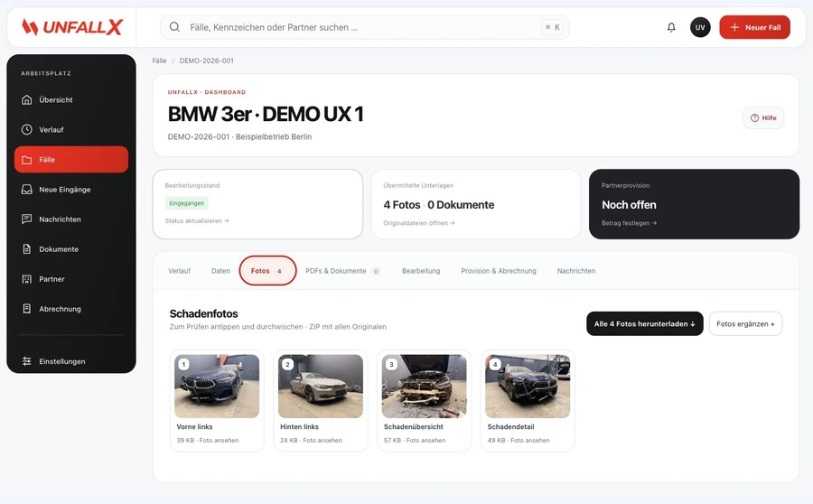Click the BMW 3er · DEMO UX 1 title
This screenshot has width=813, height=504.
pos(266,114)
